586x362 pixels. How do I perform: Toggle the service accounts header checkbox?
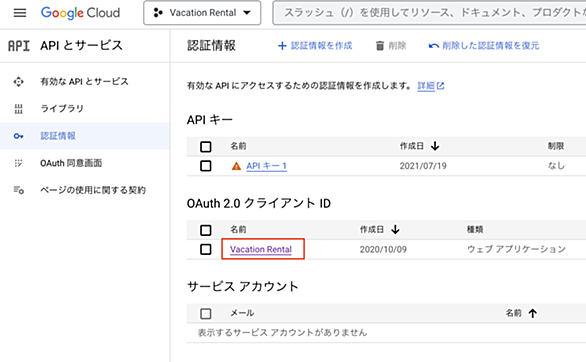pyautogui.click(x=206, y=313)
